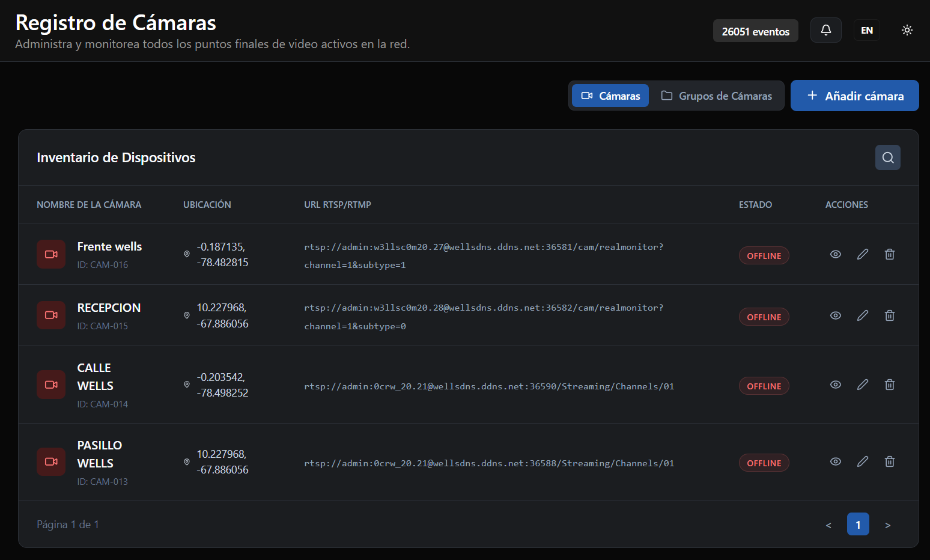Click the Añadir cámara button
The image size is (930, 560).
point(855,96)
